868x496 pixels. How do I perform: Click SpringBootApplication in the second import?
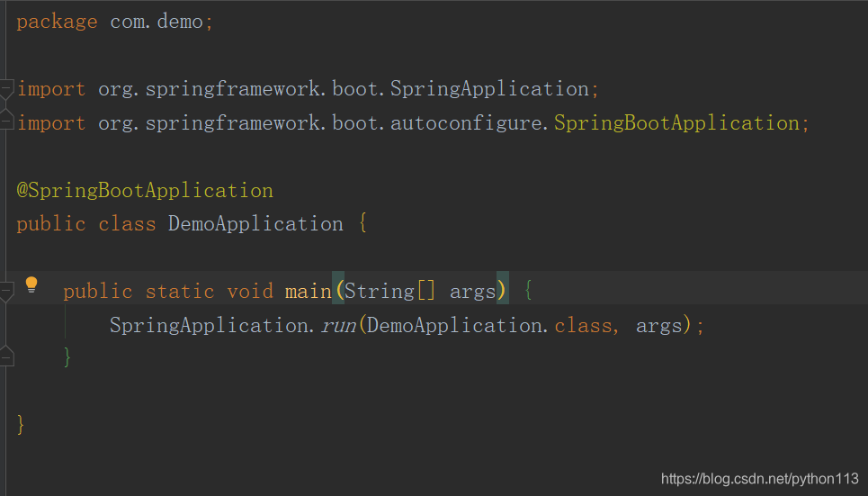click(x=676, y=122)
